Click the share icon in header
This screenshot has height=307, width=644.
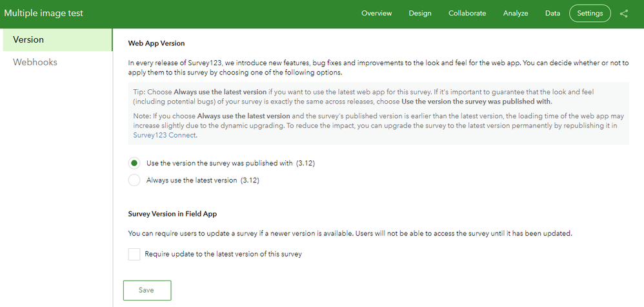(x=624, y=14)
